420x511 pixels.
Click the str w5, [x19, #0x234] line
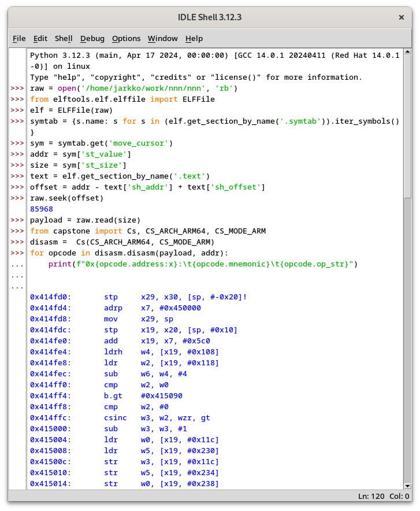(124, 472)
